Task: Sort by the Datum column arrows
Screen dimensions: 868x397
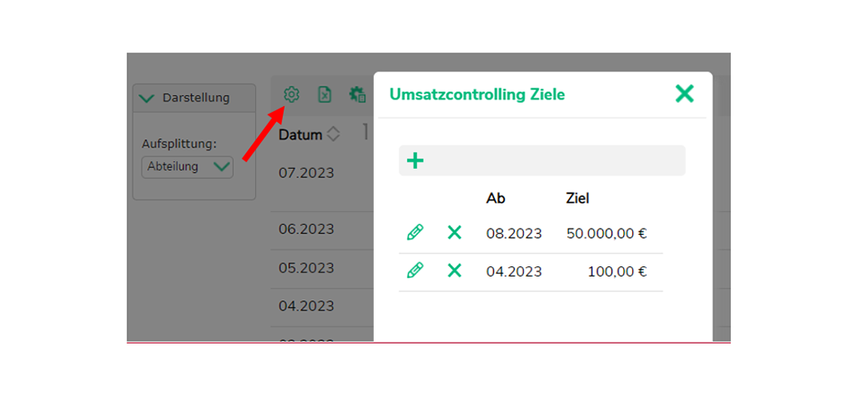Action: 332,134
